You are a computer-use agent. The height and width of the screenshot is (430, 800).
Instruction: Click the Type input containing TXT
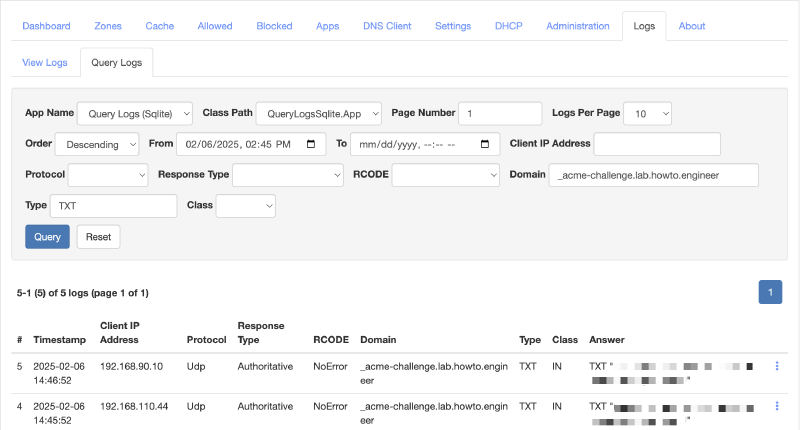113,206
